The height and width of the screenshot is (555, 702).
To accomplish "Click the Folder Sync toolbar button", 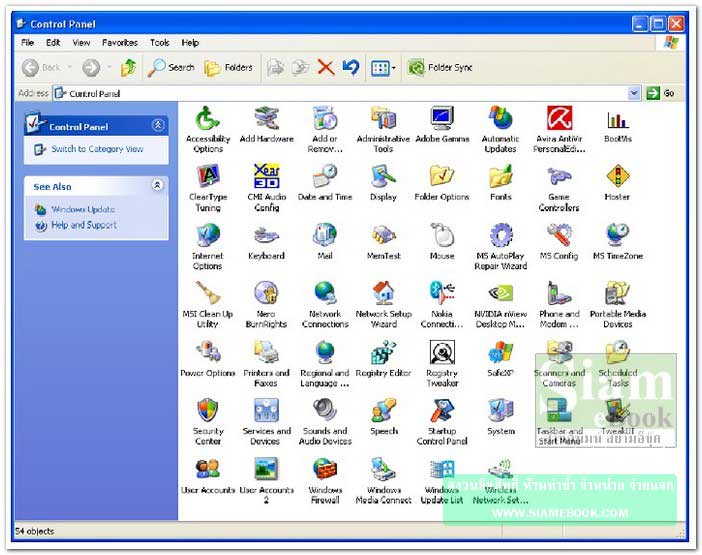I will 440,68.
